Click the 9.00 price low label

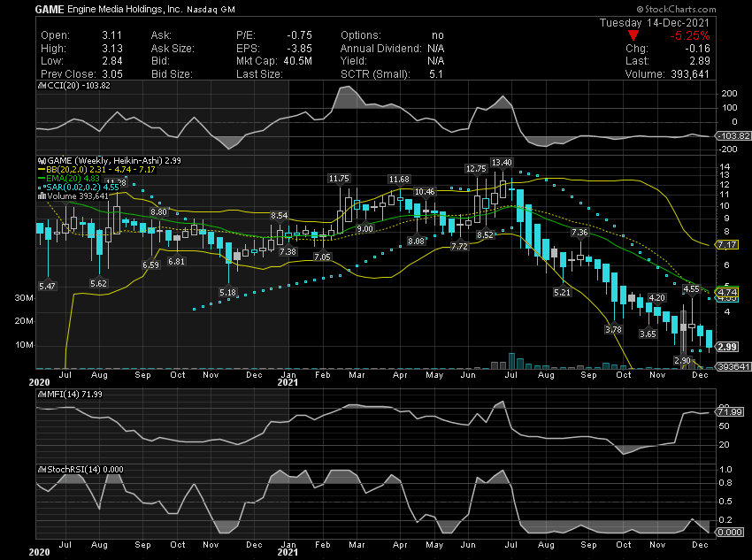(x=365, y=229)
